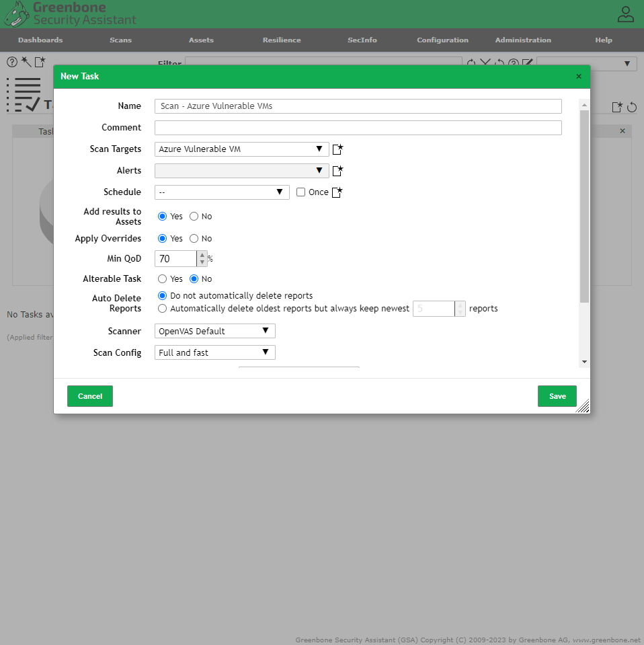The width and height of the screenshot is (644, 645).
Task: Open the Schedule dropdown
Action: coord(222,192)
